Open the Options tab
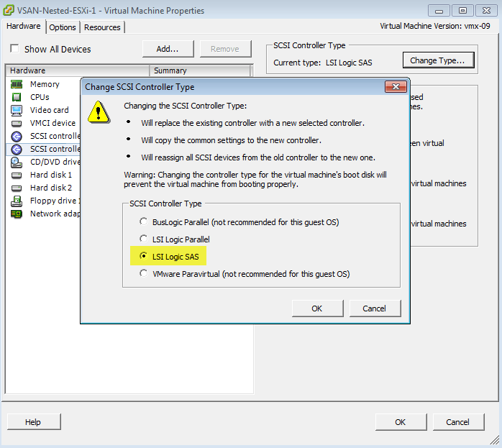 pos(63,27)
